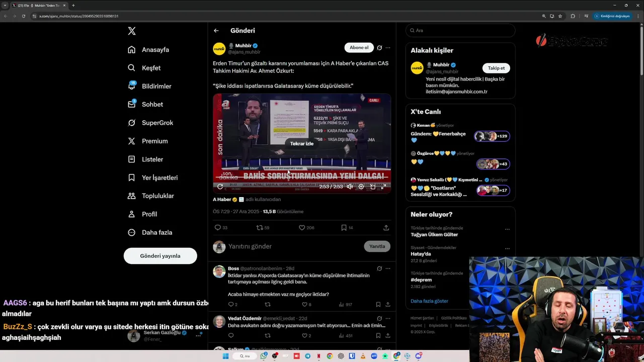Open Anasayfa home page
This screenshot has width=644, height=362.
(x=148, y=50)
